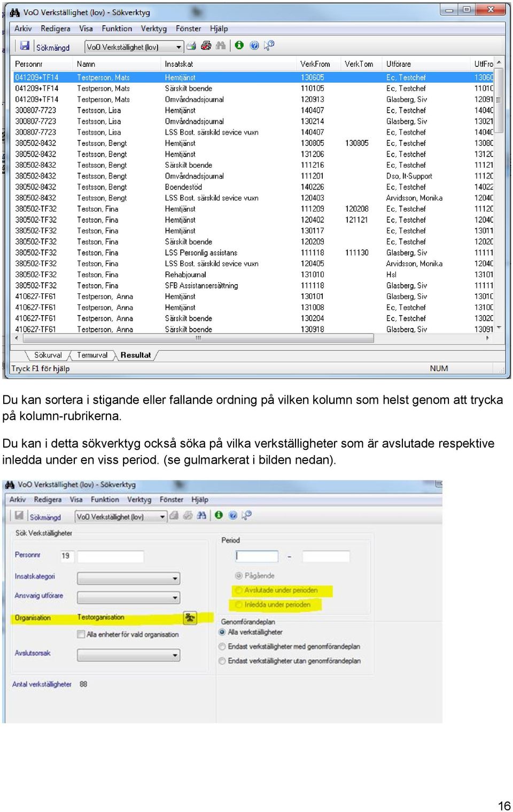Viewport: 513px width, 812px height.
Task: Open Funktion menu in the search form window
Action: point(105,499)
